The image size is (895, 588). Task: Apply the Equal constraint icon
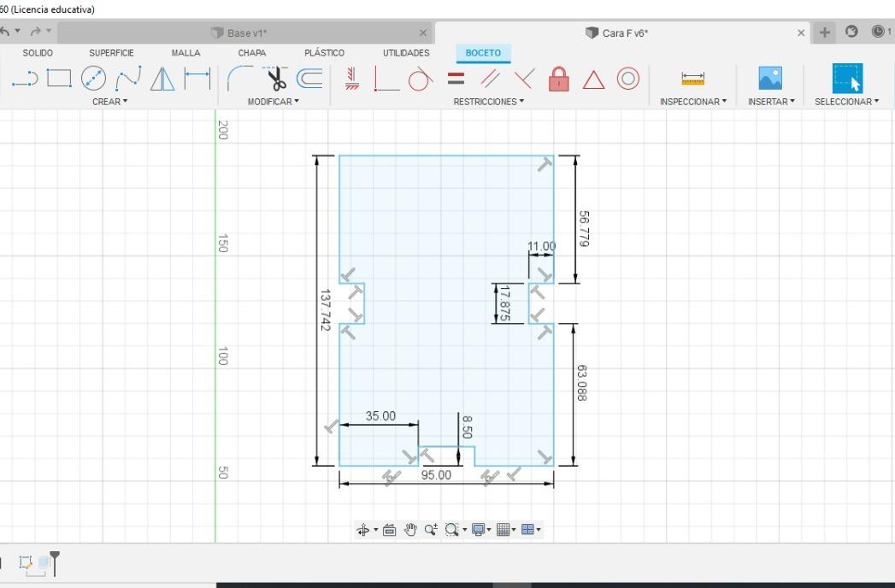coord(456,79)
